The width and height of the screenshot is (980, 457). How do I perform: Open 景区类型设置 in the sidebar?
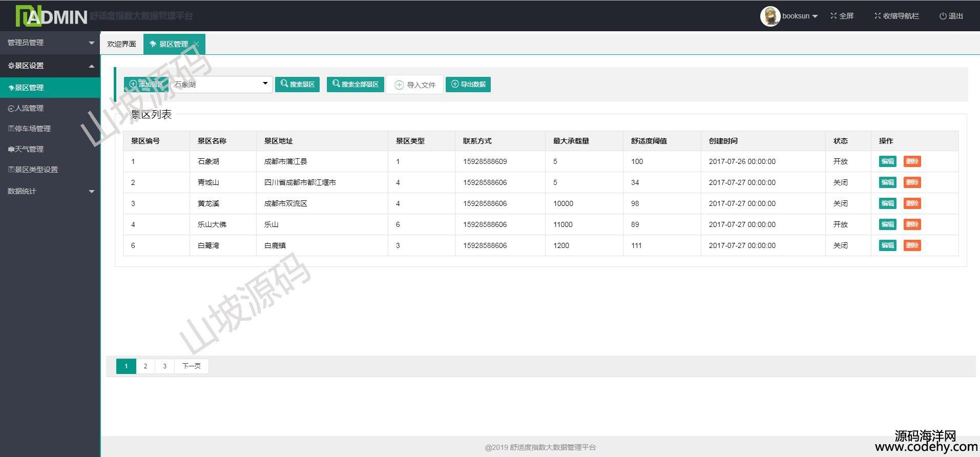(x=36, y=170)
